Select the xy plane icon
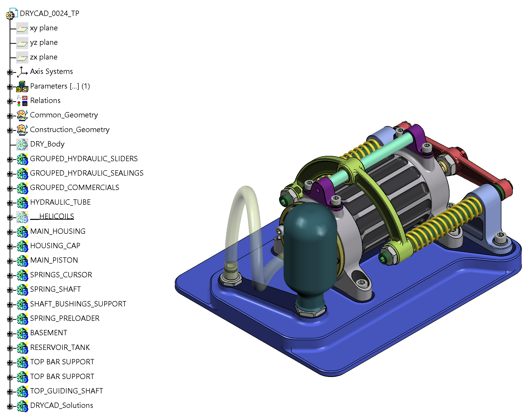This screenshot has height=419, width=532. (x=22, y=28)
